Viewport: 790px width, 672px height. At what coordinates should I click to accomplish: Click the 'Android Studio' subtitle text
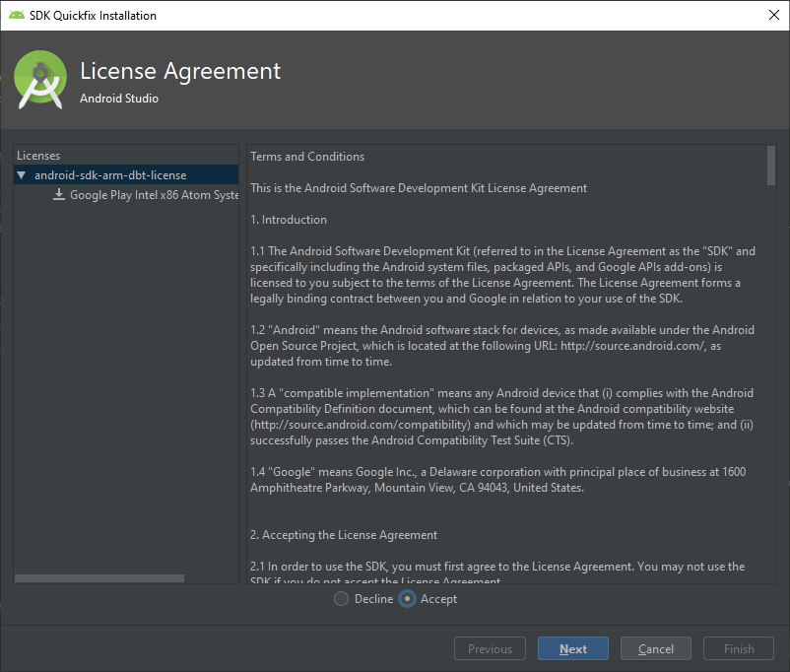click(x=119, y=99)
